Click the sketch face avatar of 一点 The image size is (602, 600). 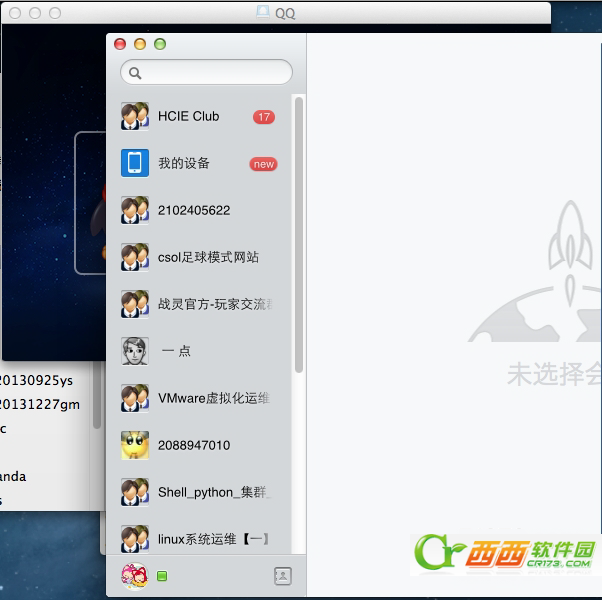click(x=135, y=351)
